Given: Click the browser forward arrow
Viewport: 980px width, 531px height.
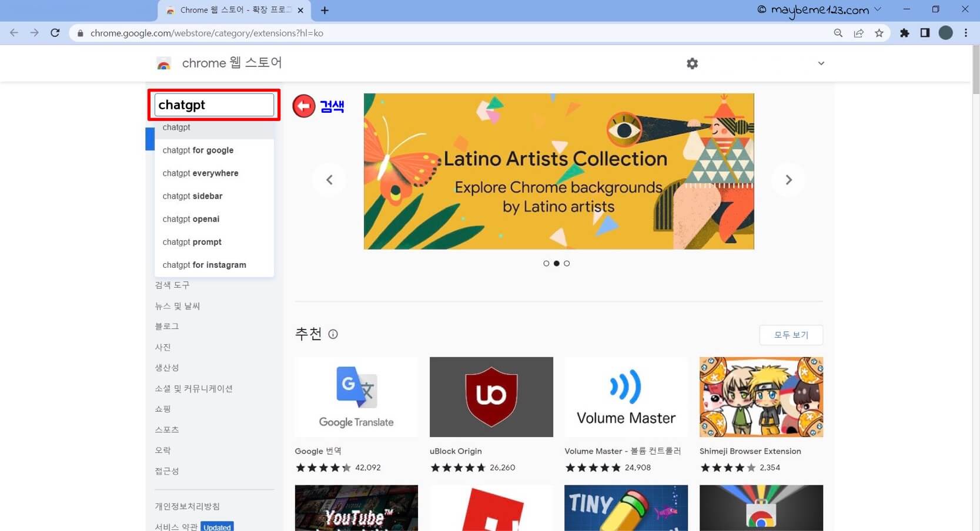Looking at the screenshot, I should [35, 33].
